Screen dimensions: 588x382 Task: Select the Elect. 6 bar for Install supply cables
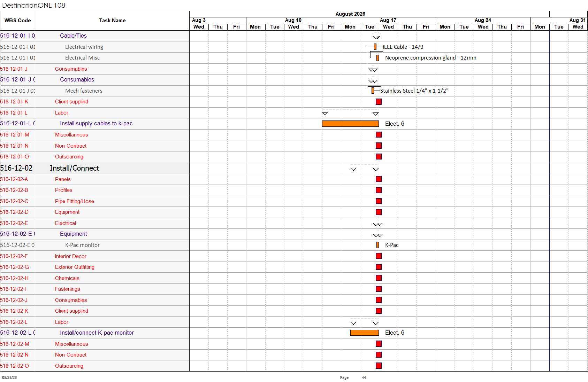pyautogui.click(x=350, y=124)
